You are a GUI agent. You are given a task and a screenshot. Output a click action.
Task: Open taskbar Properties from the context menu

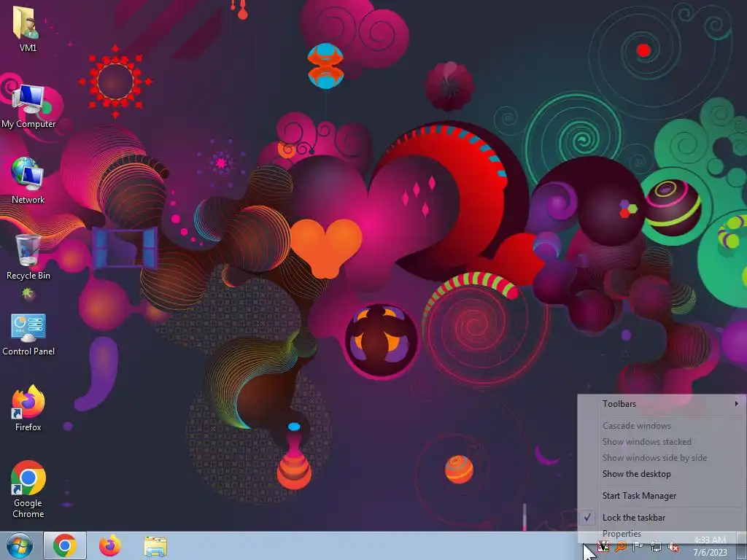click(x=662, y=534)
